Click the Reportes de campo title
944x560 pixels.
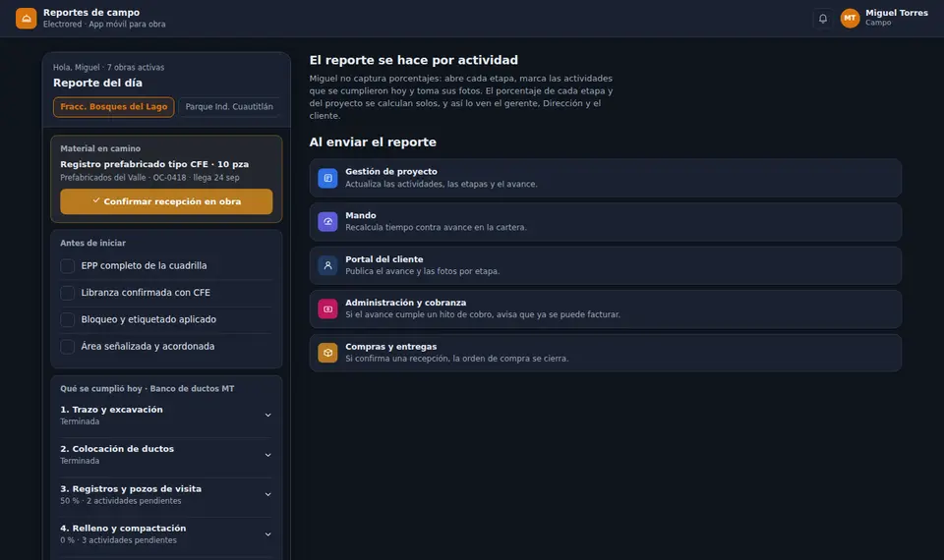pyautogui.click(x=91, y=12)
